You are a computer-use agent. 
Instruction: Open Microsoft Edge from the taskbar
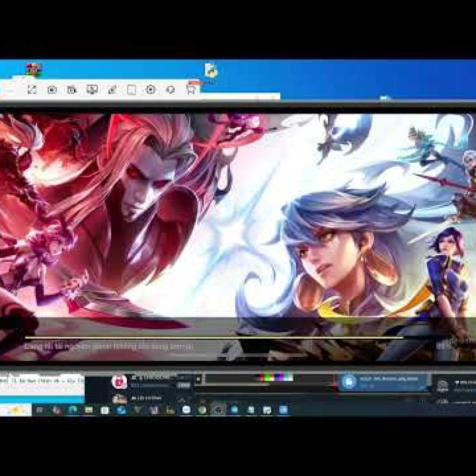pyautogui.click(x=73, y=410)
